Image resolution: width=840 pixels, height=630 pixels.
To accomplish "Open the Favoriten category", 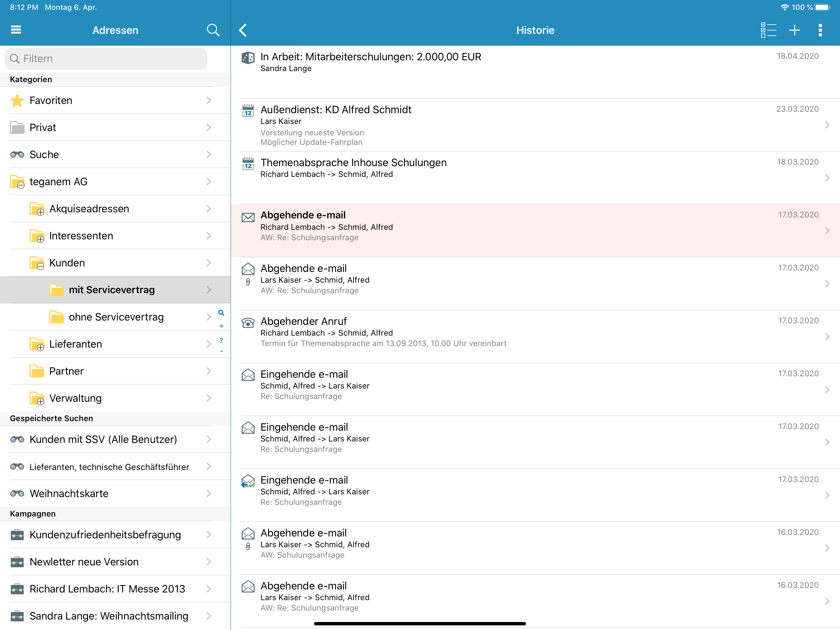I will 115,100.
